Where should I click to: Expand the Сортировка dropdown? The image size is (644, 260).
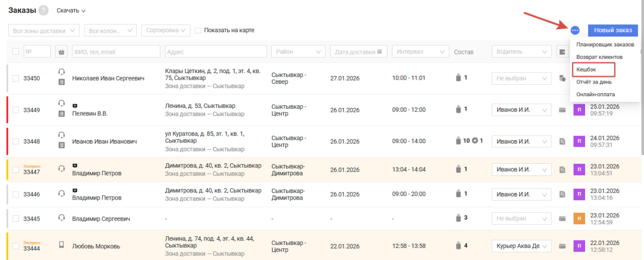tap(166, 30)
